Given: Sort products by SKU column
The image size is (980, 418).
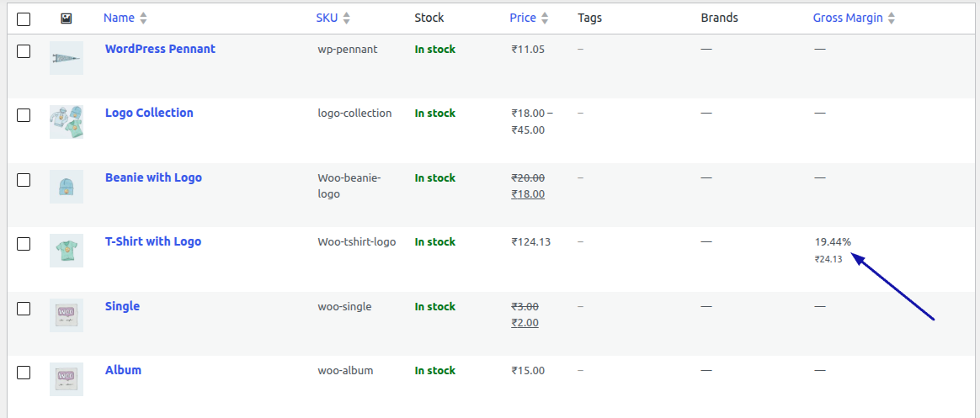Looking at the screenshot, I should click(327, 19).
